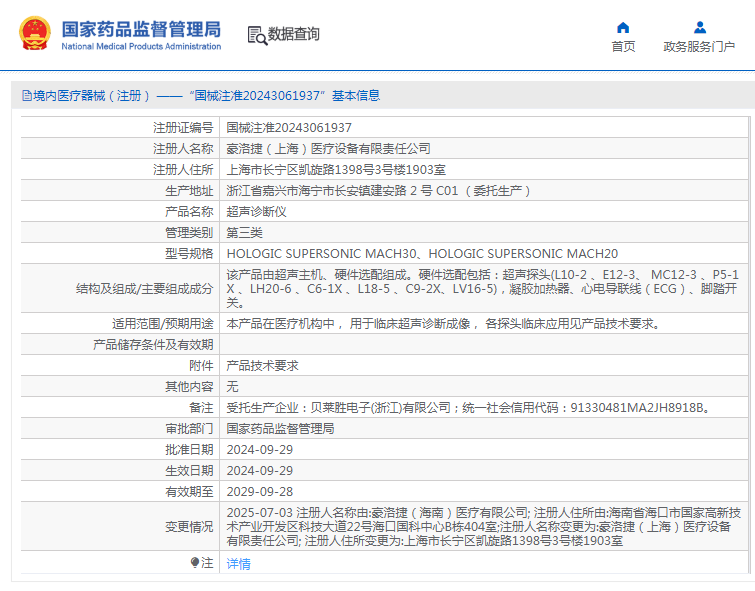Open 政务服务门户 user icon
This screenshot has height=591, width=755.
[700, 27]
